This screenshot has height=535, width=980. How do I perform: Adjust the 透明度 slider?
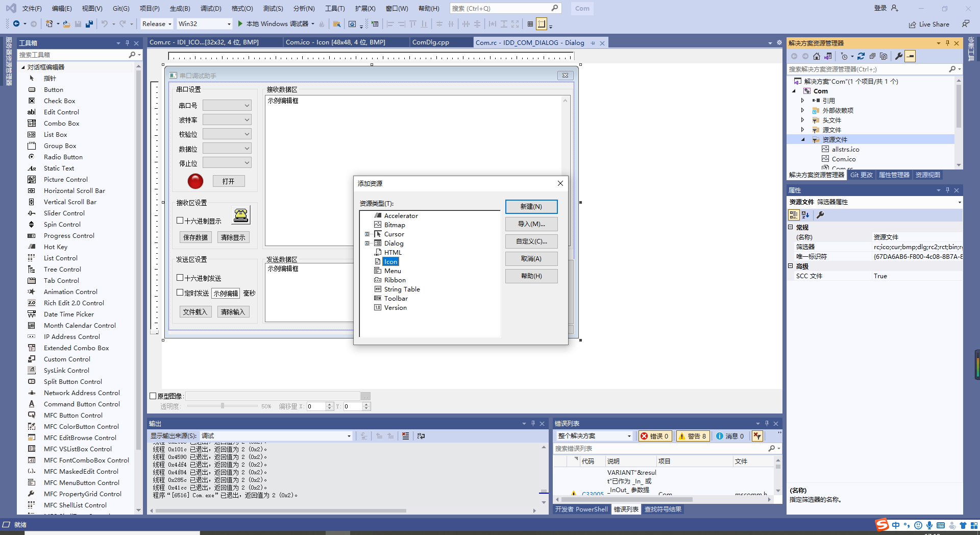coord(222,406)
